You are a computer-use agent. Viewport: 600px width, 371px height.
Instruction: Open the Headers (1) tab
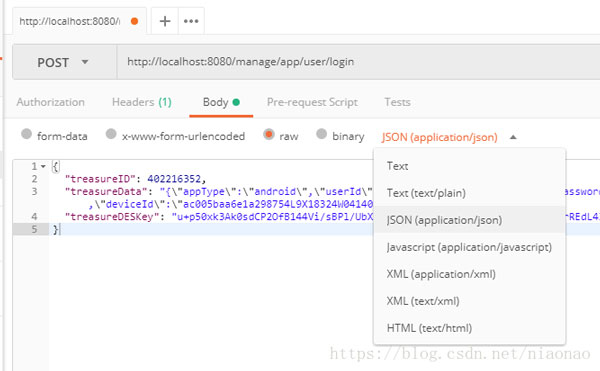tap(142, 102)
